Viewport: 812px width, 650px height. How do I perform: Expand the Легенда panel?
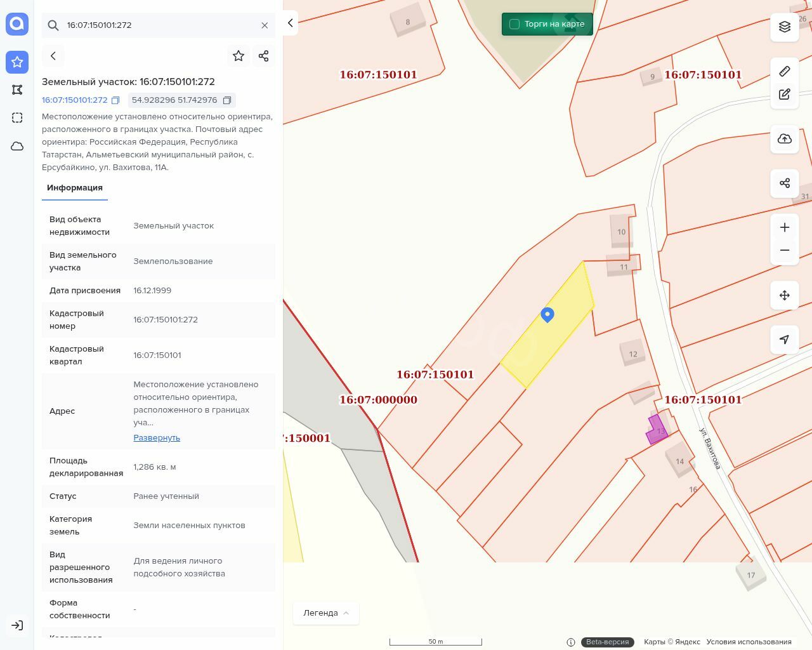tap(326, 613)
